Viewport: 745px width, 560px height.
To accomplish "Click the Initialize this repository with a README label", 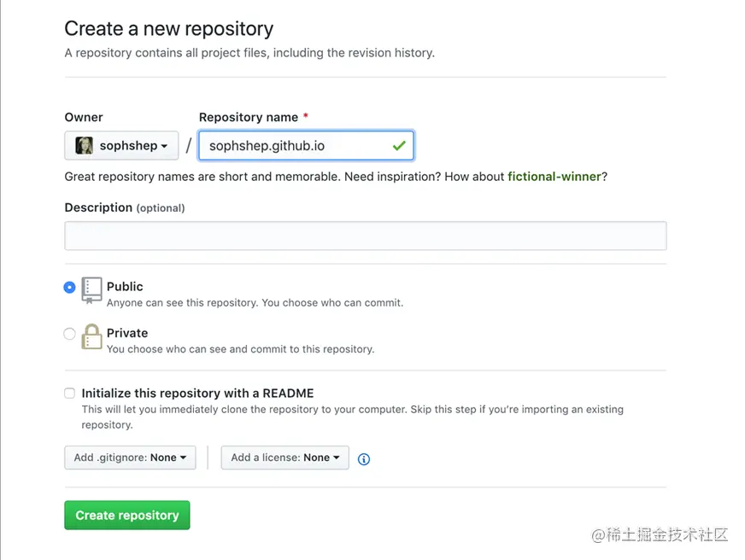I will (197, 393).
